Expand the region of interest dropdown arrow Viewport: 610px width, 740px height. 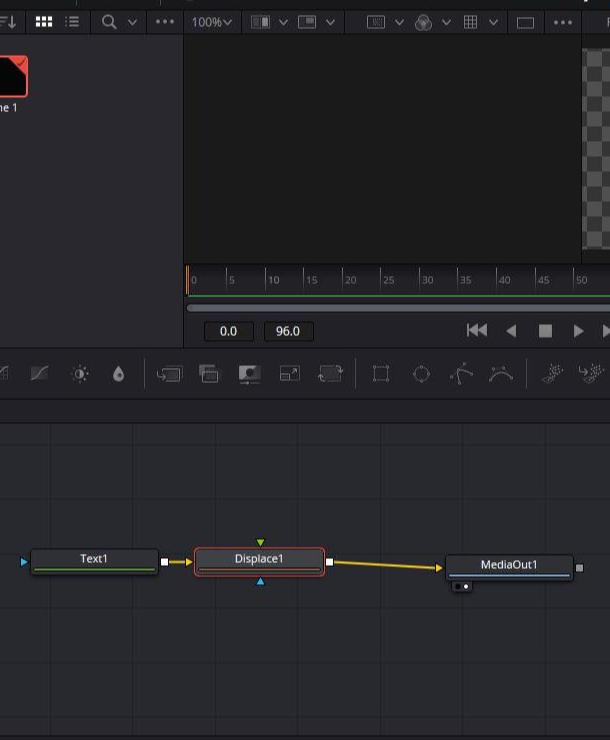(399, 22)
